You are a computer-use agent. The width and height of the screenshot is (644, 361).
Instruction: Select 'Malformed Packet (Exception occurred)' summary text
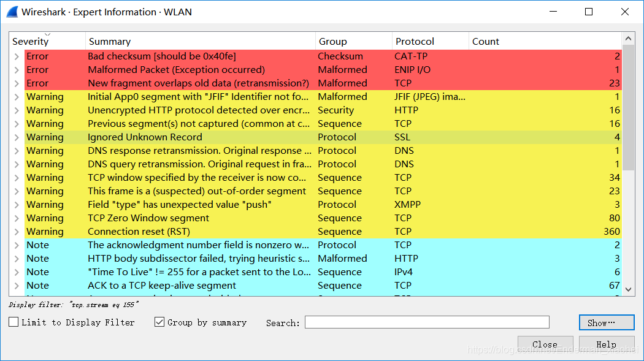pos(176,70)
